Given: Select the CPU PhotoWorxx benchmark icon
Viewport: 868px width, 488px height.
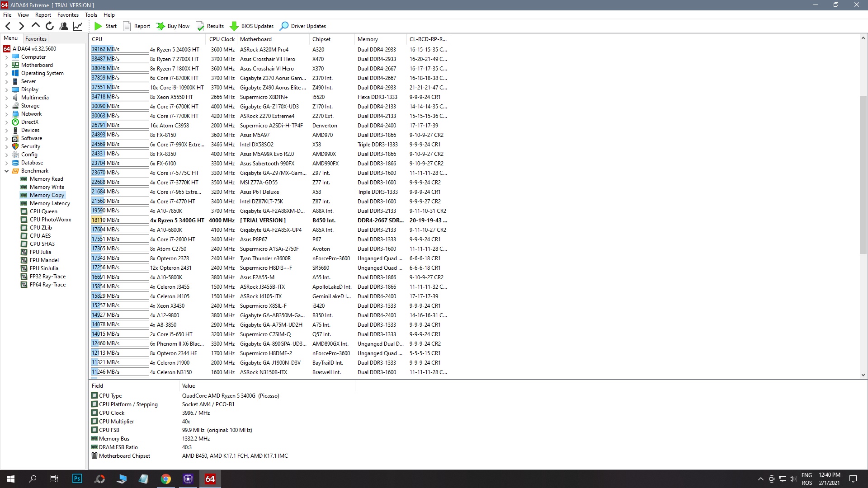Looking at the screenshot, I should (x=24, y=220).
